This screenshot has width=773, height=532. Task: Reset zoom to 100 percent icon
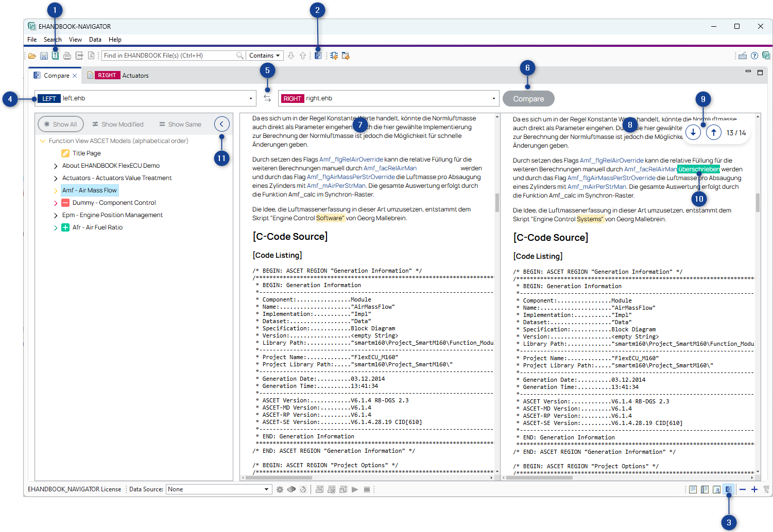click(x=766, y=489)
